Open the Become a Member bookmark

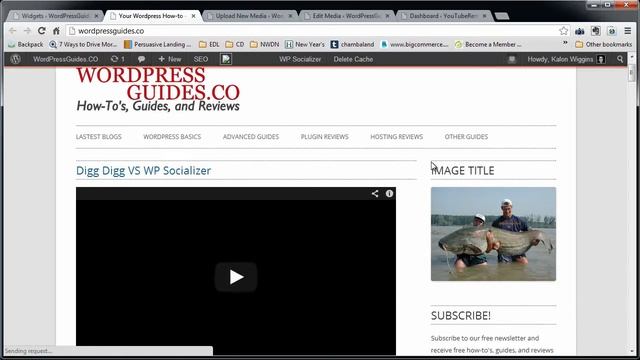[488, 44]
